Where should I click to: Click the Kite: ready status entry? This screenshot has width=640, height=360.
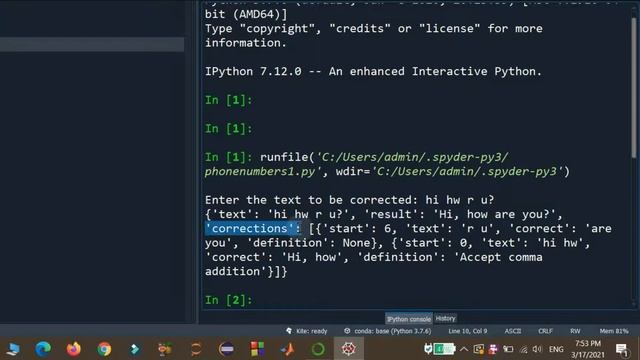tap(307, 331)
